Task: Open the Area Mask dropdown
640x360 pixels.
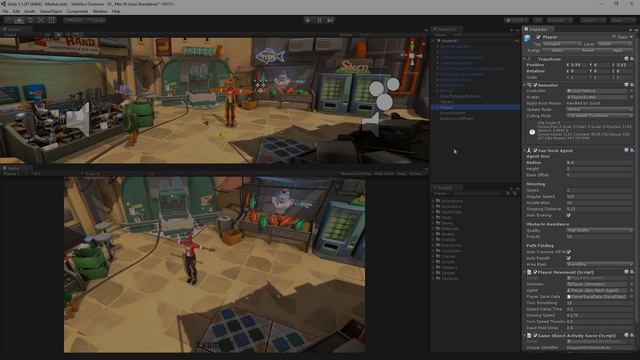Action: pos(600,264)
